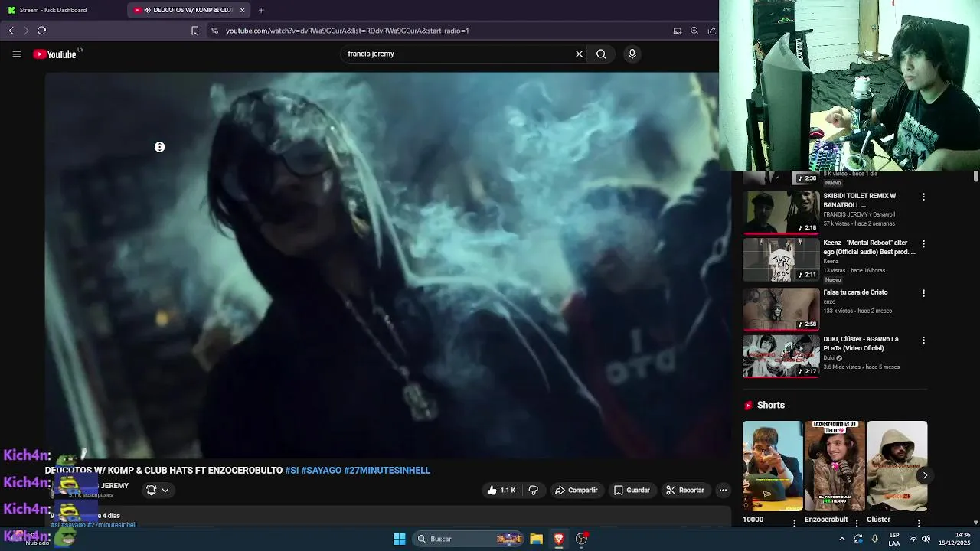Open Brave browser taskbar icon
Image resolution: width=980 pixels, height=551 pixels.
click(559, 539)
